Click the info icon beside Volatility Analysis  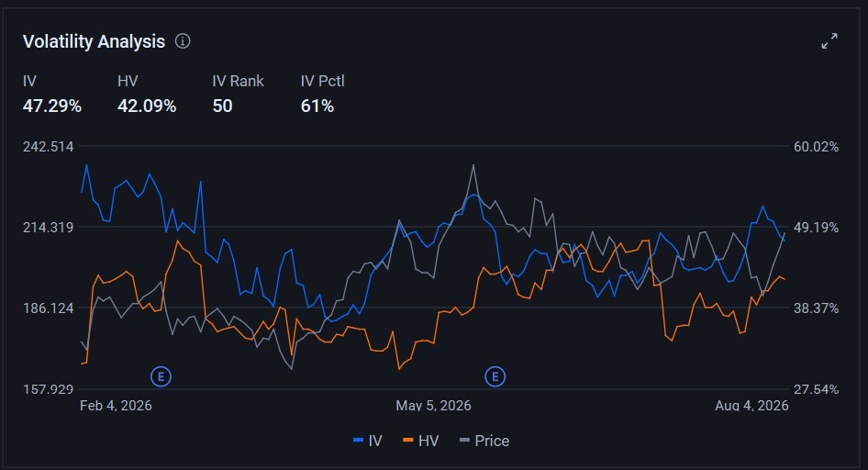click(x=183, y=41)
